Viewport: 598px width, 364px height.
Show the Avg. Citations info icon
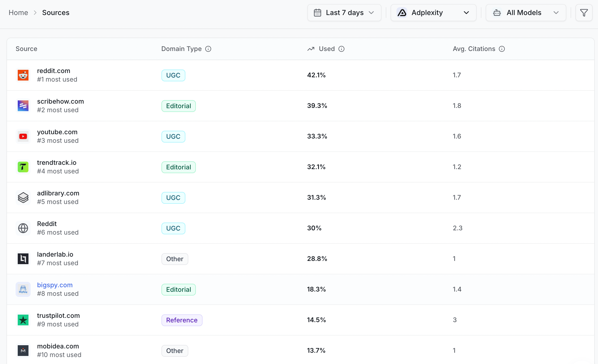coord(502,49)
